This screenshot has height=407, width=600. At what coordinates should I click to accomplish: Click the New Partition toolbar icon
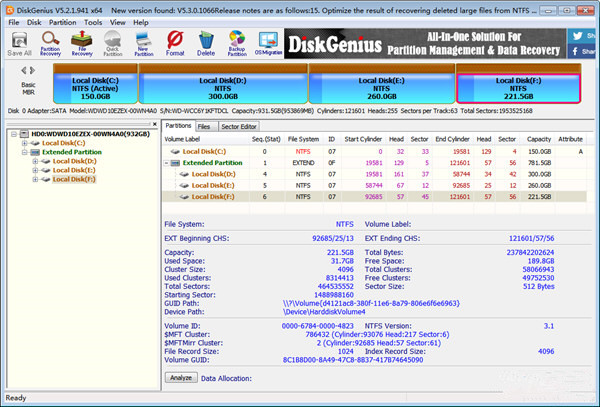tap(142, 41)
